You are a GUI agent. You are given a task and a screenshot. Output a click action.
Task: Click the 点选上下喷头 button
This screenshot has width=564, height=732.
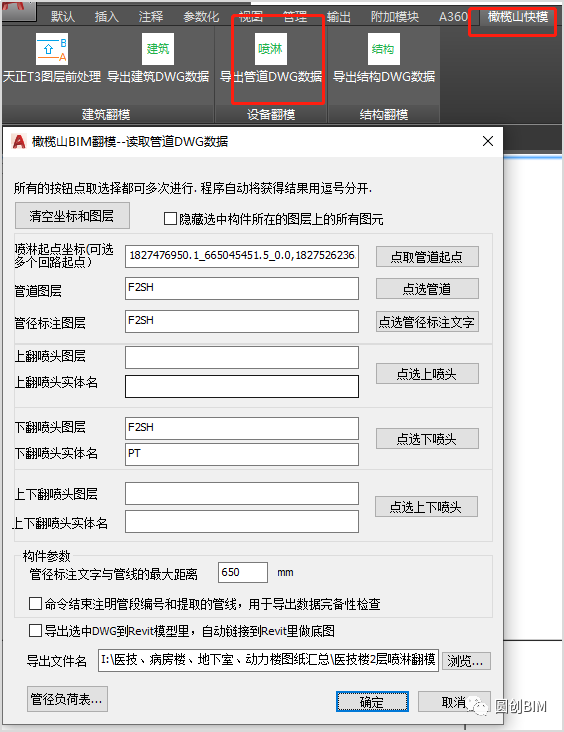[x=426, y=507]
